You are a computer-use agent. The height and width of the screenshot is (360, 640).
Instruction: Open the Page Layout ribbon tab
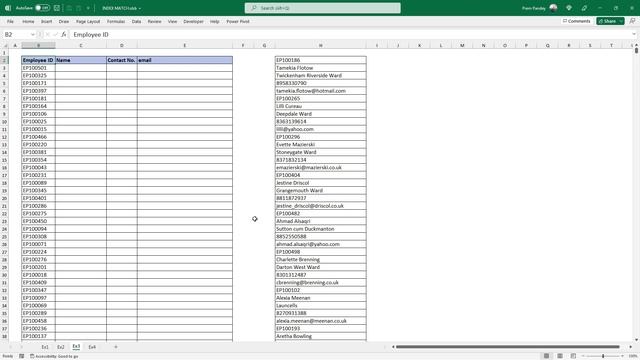(x=88, y=21)
